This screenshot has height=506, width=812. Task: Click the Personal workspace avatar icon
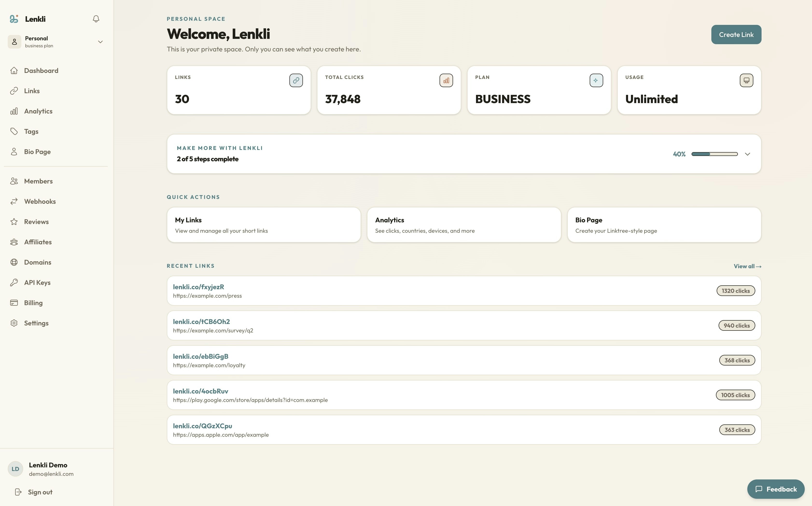(x=14, y=42)
